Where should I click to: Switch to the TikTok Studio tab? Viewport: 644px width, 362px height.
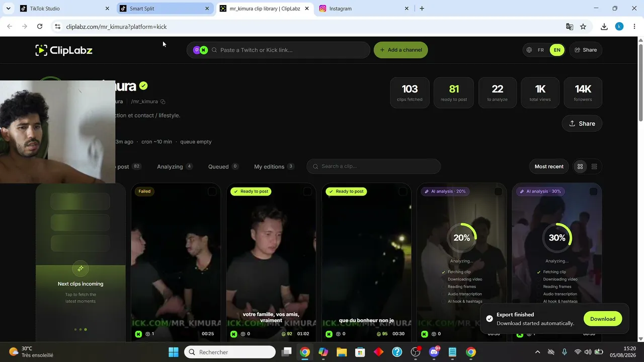pos(64,9)
